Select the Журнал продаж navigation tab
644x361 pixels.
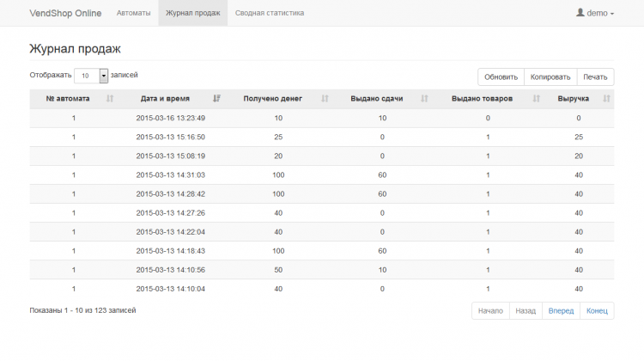(x=193, y=13)
